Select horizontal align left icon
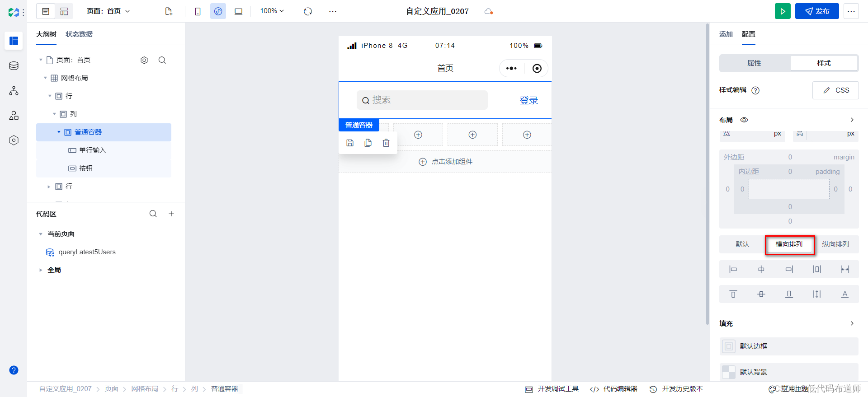 [733, 270]
